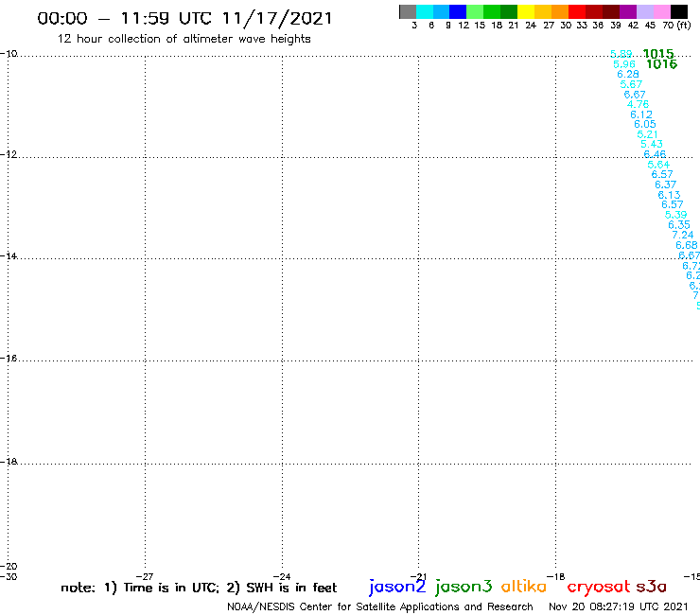
Task: Click the -21 longitude axis label
Action: coord(419,576)
